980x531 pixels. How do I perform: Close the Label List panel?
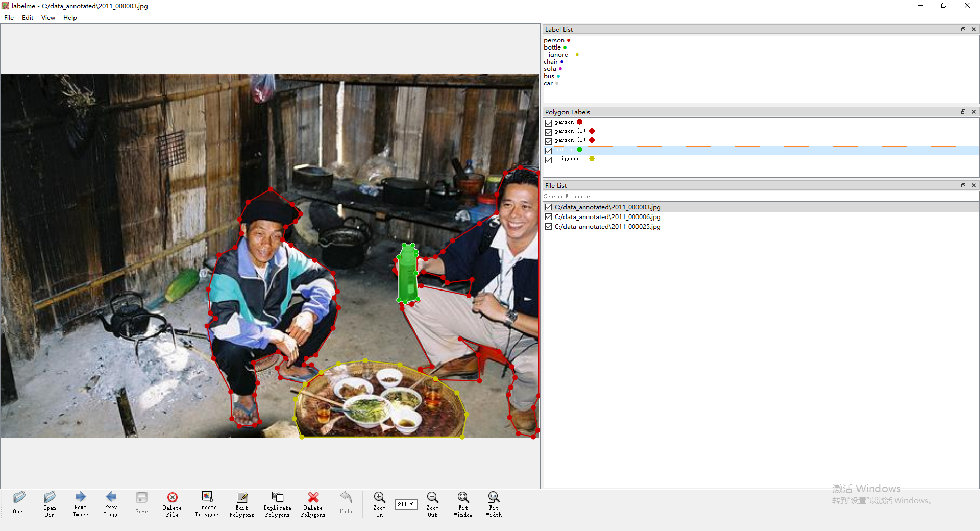click(974, 29)
